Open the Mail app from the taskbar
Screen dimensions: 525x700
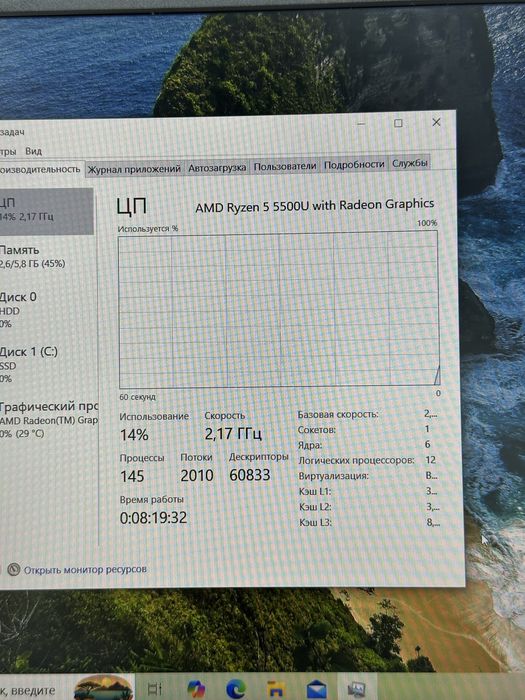click(x=317, y=690)
